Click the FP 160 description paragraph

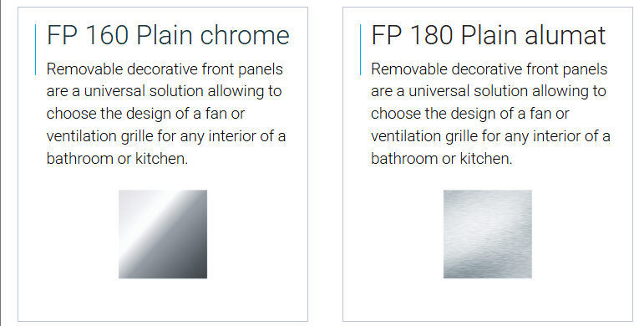(x=166, y=114)
